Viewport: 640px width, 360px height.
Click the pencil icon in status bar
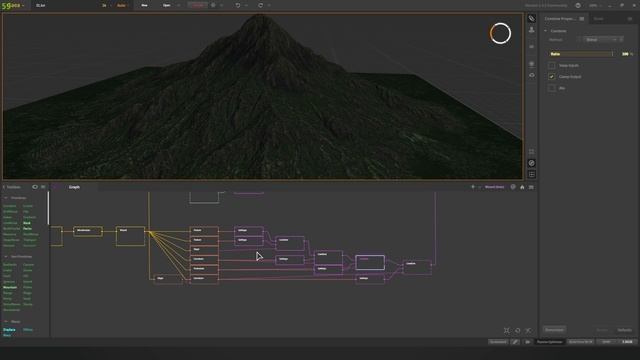tap(515, 342)
